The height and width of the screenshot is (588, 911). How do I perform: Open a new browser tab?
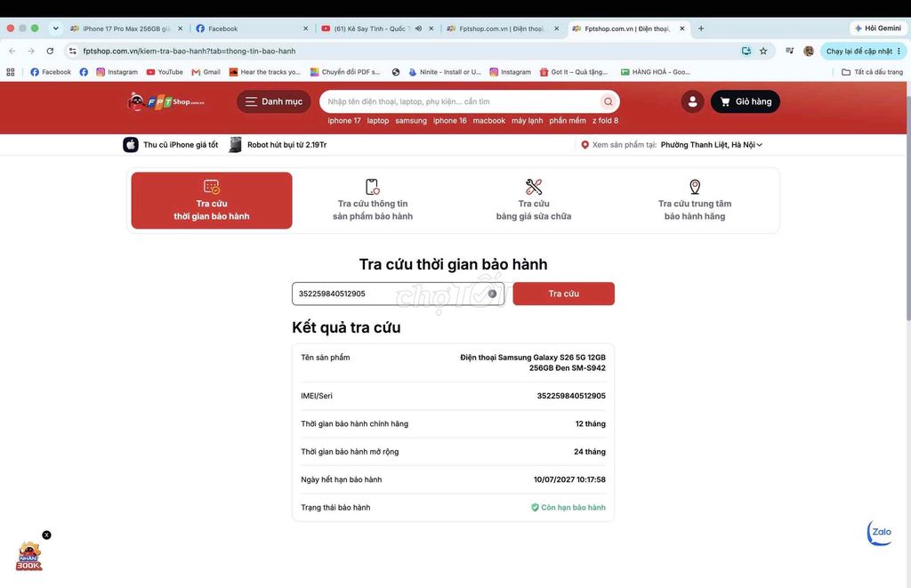[701, 28]
